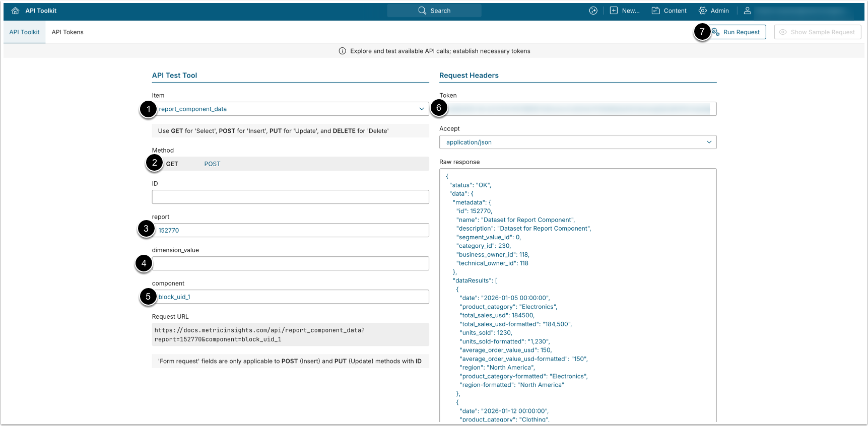The image size is (868, 426).
Task: Select the API Toolkit tab
Action: (x=24, y=32)
